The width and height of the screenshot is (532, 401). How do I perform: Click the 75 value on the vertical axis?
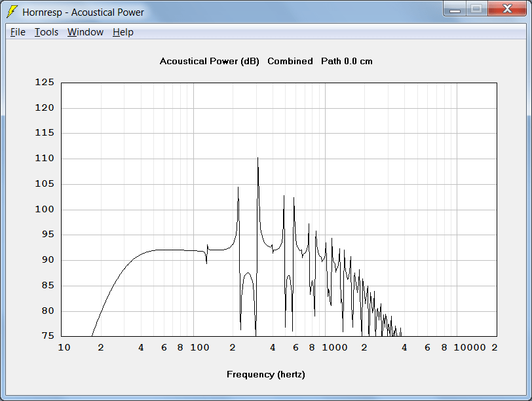(48, 335)
